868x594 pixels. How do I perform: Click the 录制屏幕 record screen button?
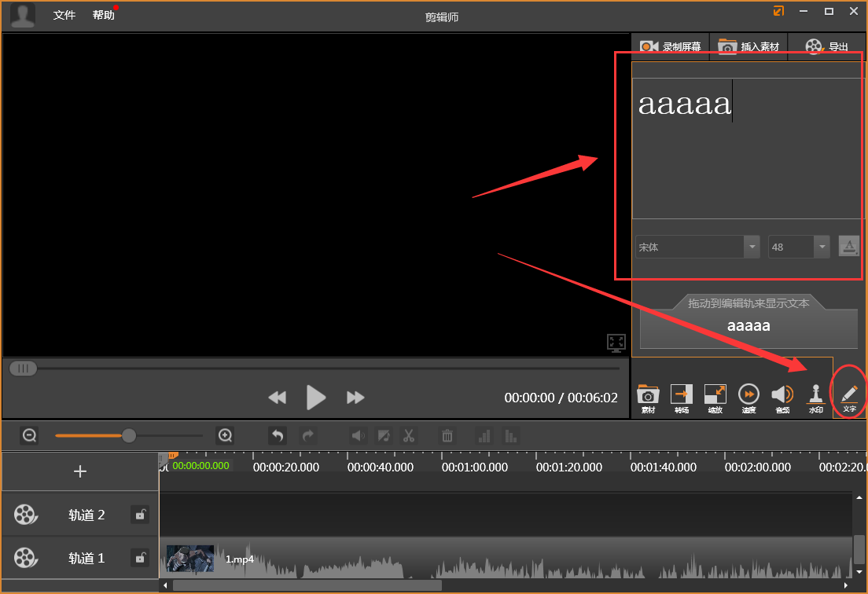(671, 47)
